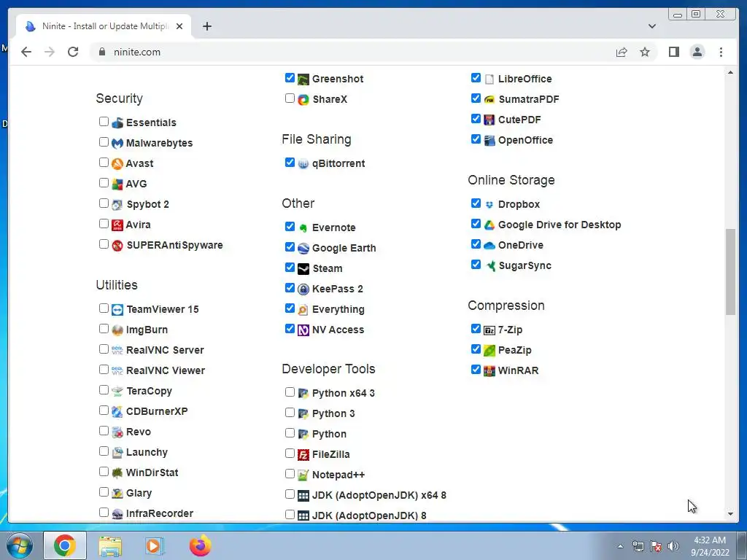
Task: Uncheck the LibreOffice checkbox
Action: pyautogui.click(x=476, y=77)
